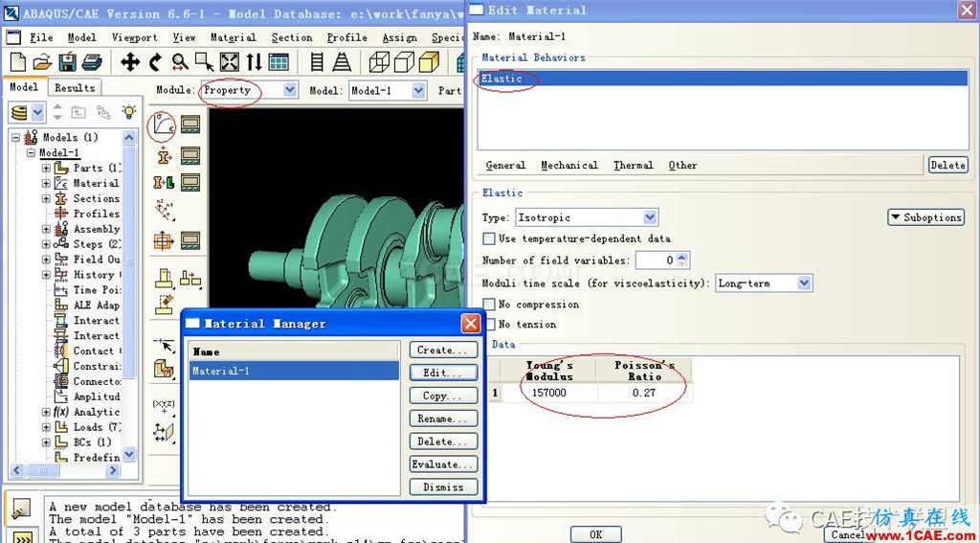
Task: Click Rename... in Material Manager
Action: [444, 419]
